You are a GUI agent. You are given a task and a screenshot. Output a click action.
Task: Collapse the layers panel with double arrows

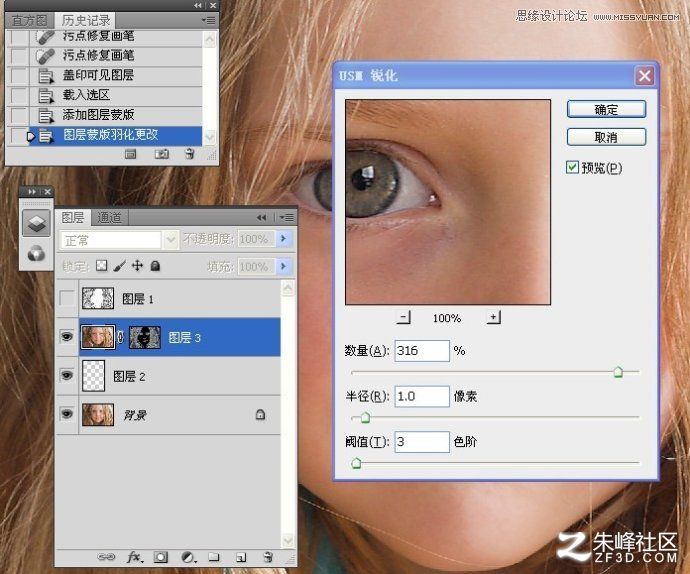pos(261,217)
